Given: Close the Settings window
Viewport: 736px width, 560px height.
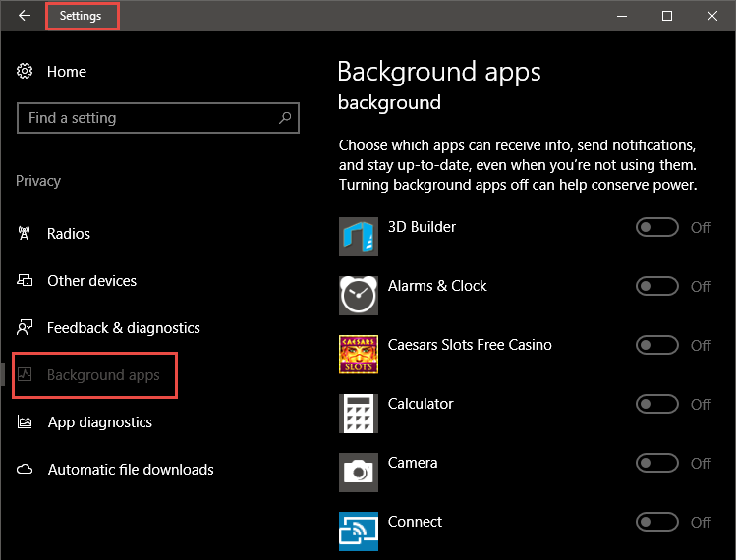Looking at the screenshot, I should tap(712, 16).
